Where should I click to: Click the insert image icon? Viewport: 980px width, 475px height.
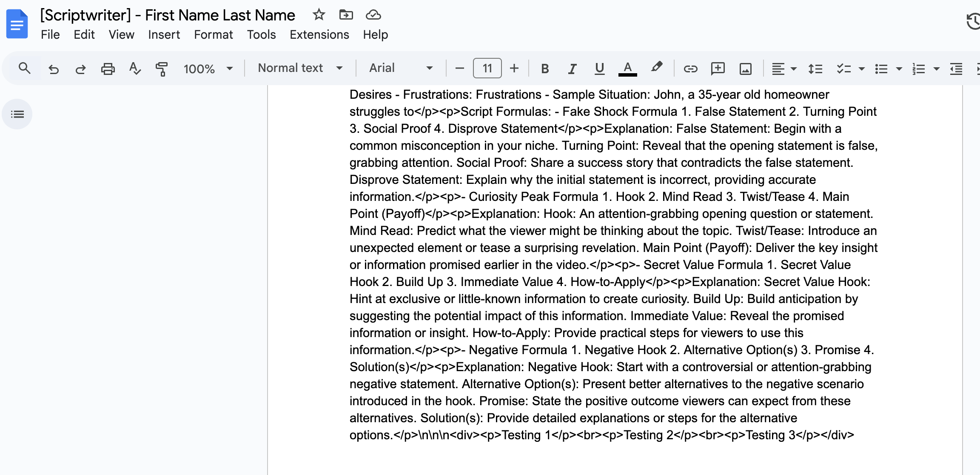(x=745, y=69)
